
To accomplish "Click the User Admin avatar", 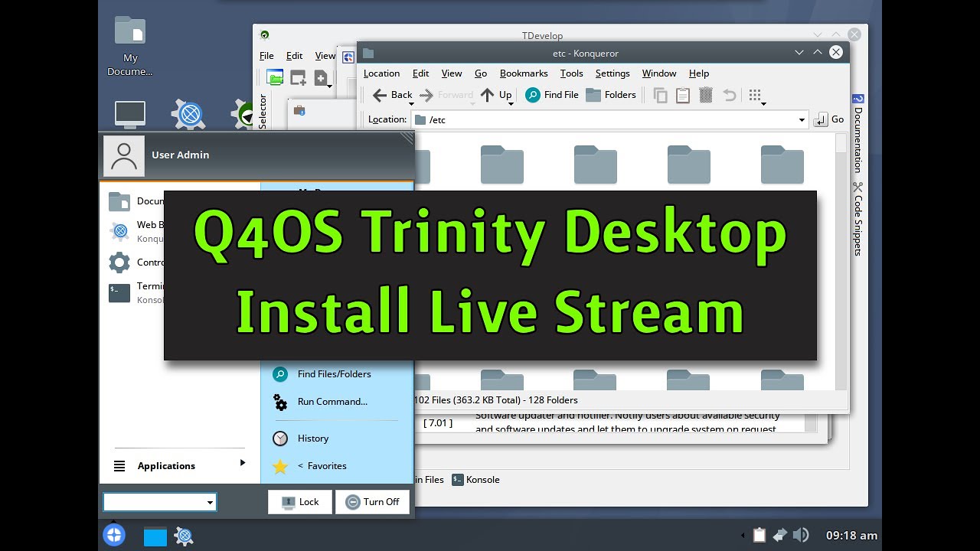I will pos(123,155).
